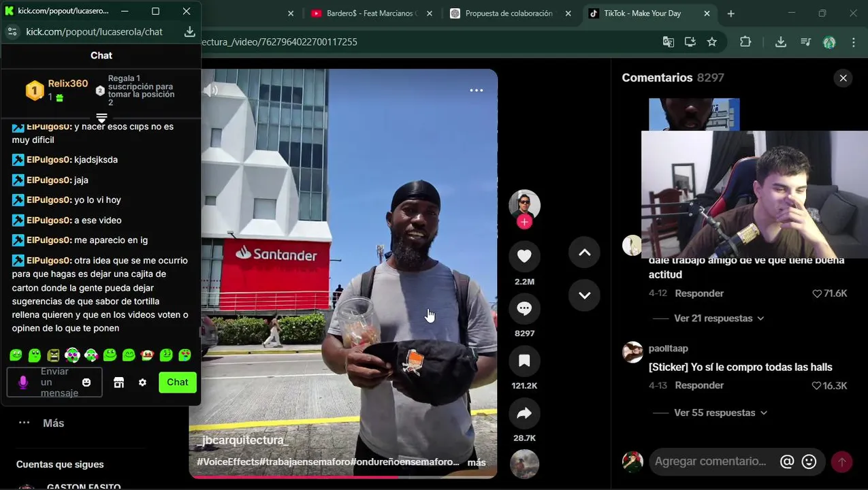
Task: Focus Kick 'Enviar un mensaje' field
Action: pyautogui.click(x=56, y=382)
